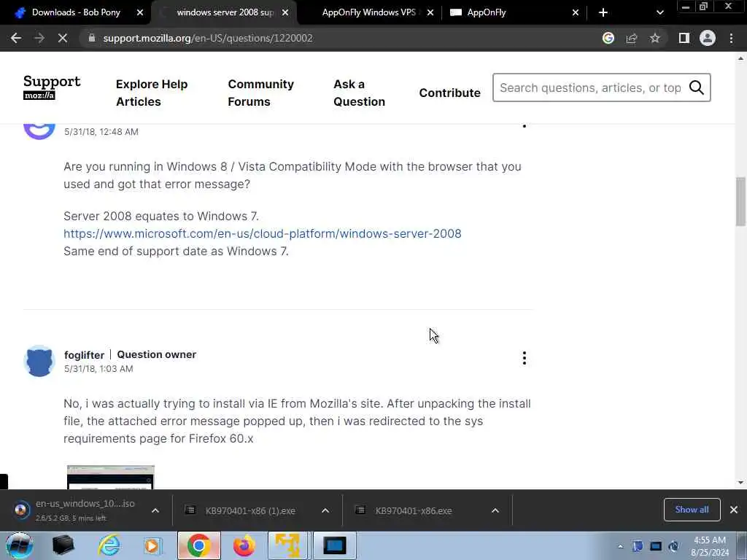
Task: Open Internet Explorer from the taskbar
Action: [x=109, y=545]
